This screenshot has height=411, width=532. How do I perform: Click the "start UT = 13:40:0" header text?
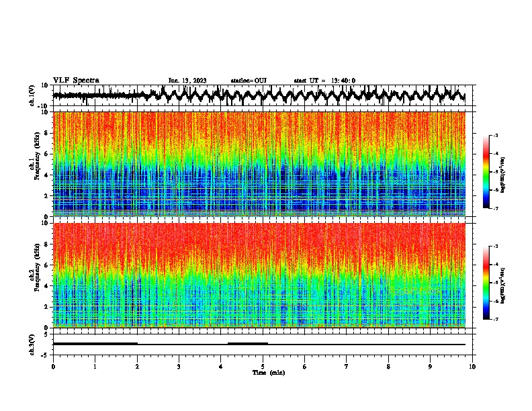pyautogui.click(x=324, y=81)
